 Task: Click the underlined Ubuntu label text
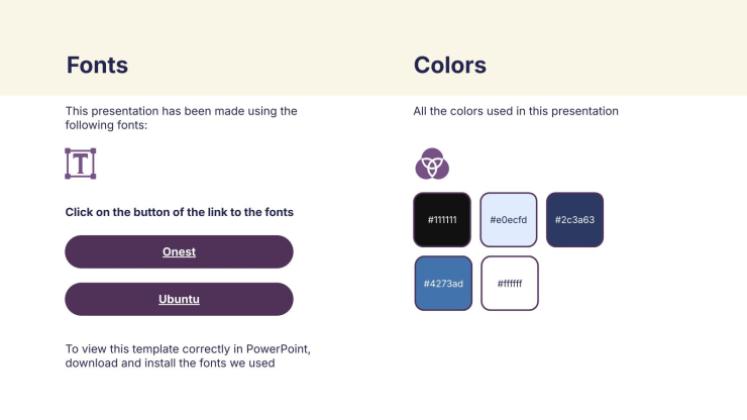179,299
